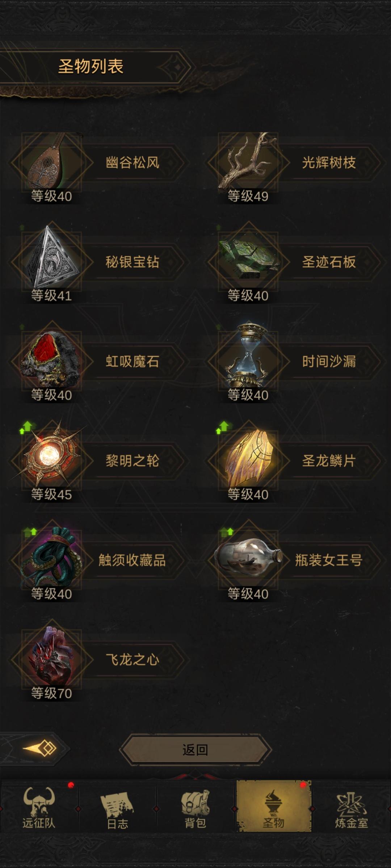Select the 幽谷松风 lute relic icon

[52, 162]
